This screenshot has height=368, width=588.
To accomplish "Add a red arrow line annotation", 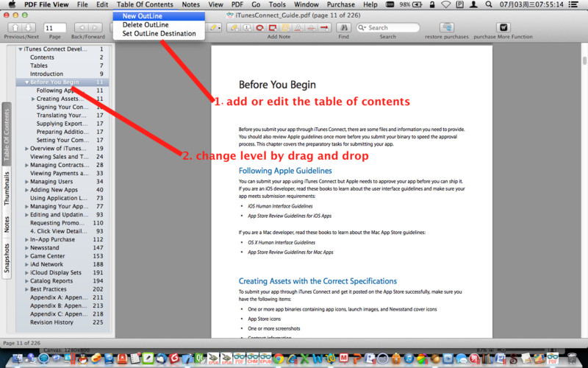I will (325, 28).
